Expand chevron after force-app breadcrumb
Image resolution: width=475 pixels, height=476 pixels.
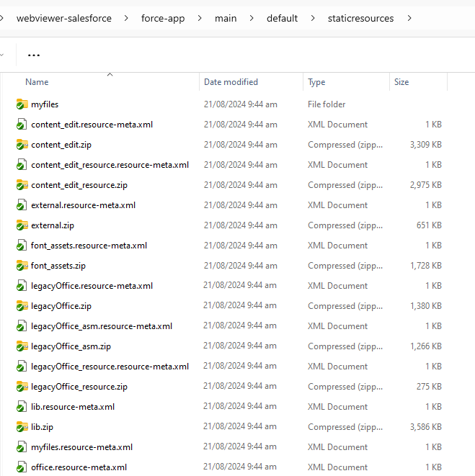200,18
